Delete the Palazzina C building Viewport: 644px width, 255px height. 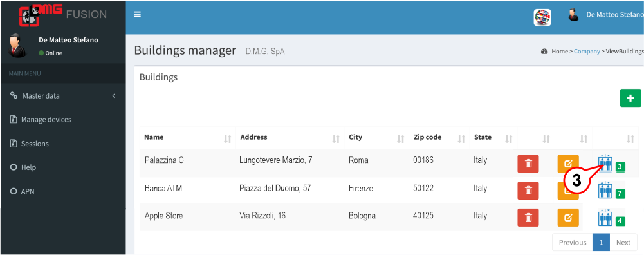coord(528,164)
